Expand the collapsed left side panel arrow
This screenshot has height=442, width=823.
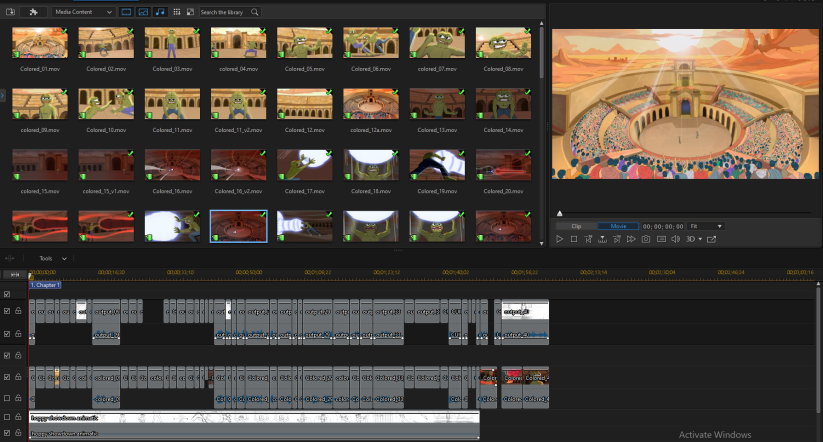pos(2,96)
